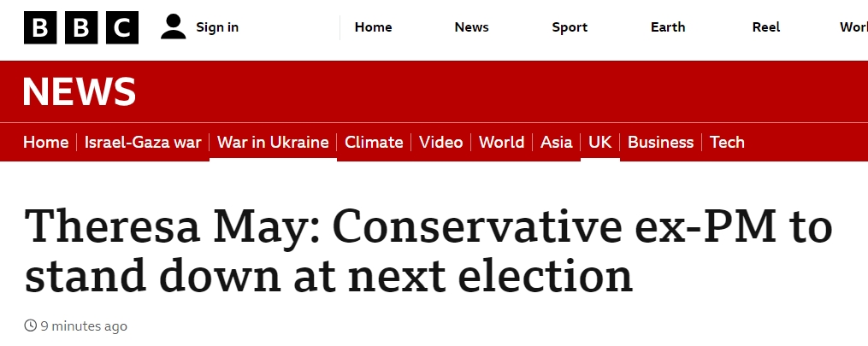Open the Tech section tab
This screenshot has width=868, height=346.
click(727, 143)
